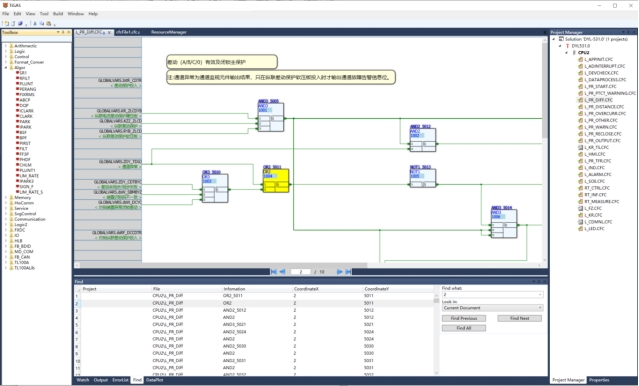Image resolution: width=639 pixels, height=386 pixels.
Task: Click the Find Next button
Action: coord(520,318)
